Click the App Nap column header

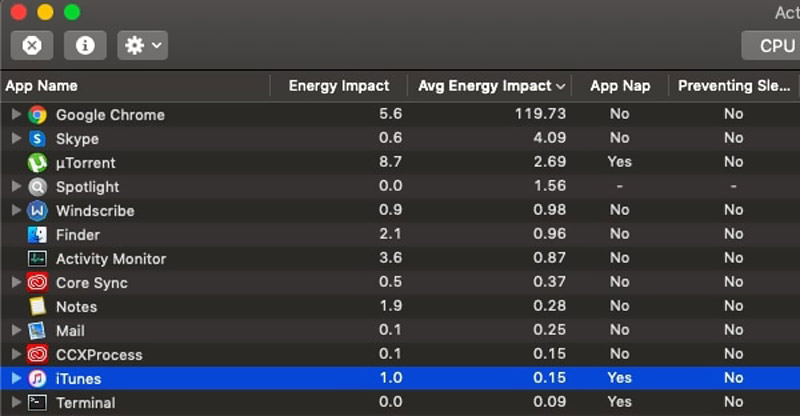(619, 86)
